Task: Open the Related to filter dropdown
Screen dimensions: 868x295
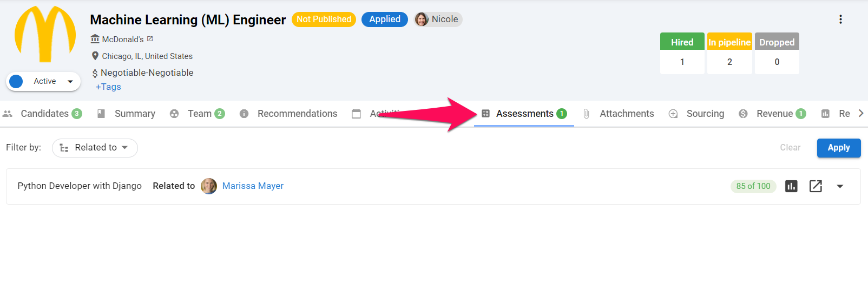Action: (x=95, y=148)
